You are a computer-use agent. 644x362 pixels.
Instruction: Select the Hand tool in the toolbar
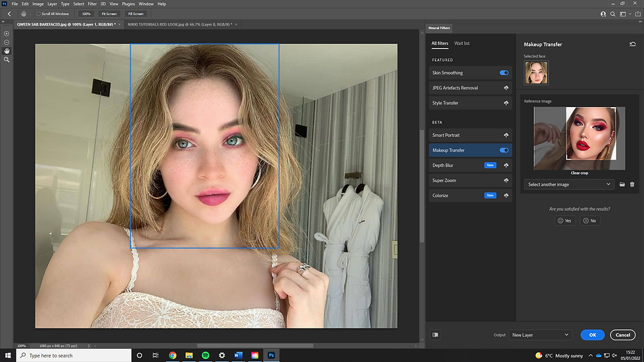pyautogui.click(x=7, y=51)
